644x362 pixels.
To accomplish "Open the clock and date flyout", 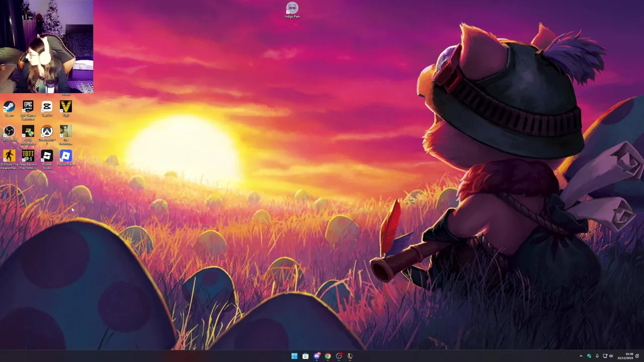I will (625, 356).
